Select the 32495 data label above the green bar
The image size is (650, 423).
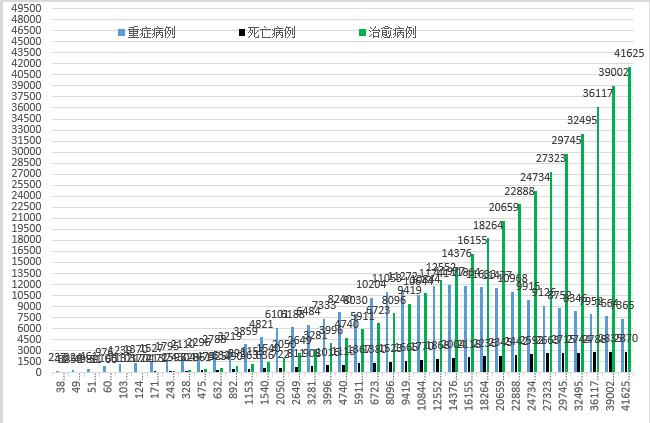coord(582,120)
